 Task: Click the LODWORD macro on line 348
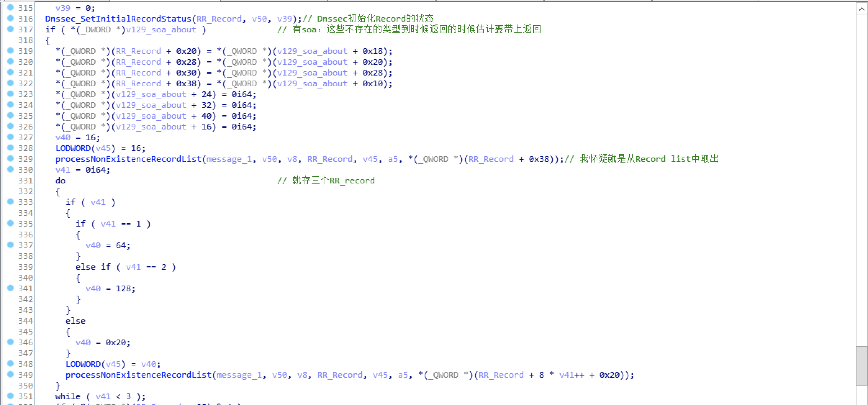point(83,364)
